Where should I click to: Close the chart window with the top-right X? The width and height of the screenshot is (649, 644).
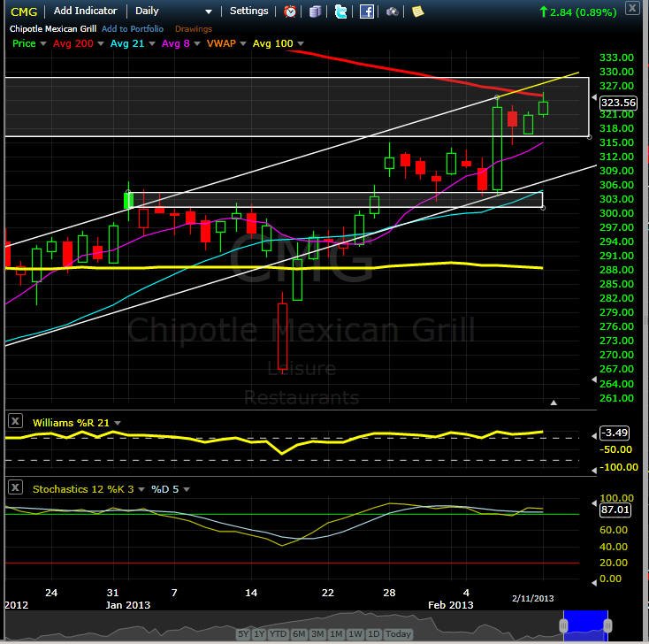pos(632,8)
